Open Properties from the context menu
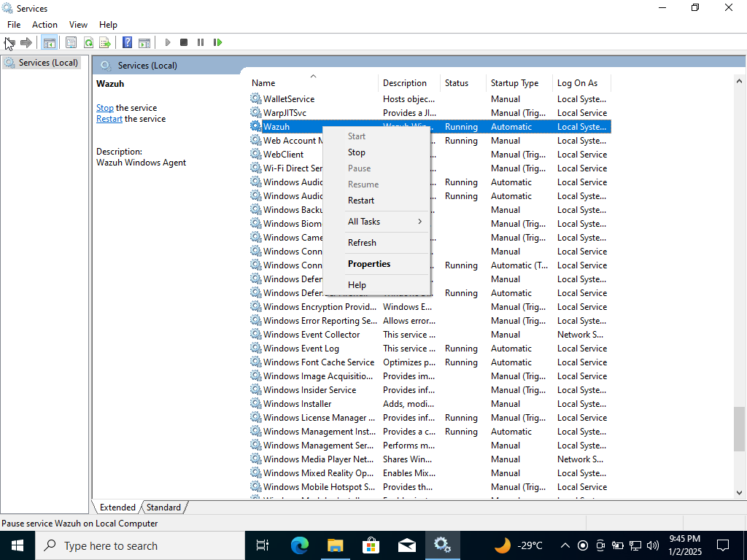Screen dimensions: 747x560 369,264
